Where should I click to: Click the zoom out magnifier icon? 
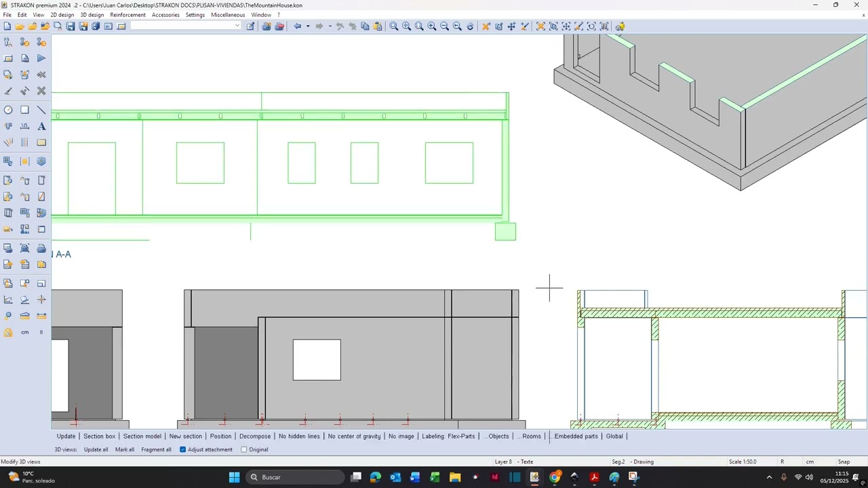point(444,26)
